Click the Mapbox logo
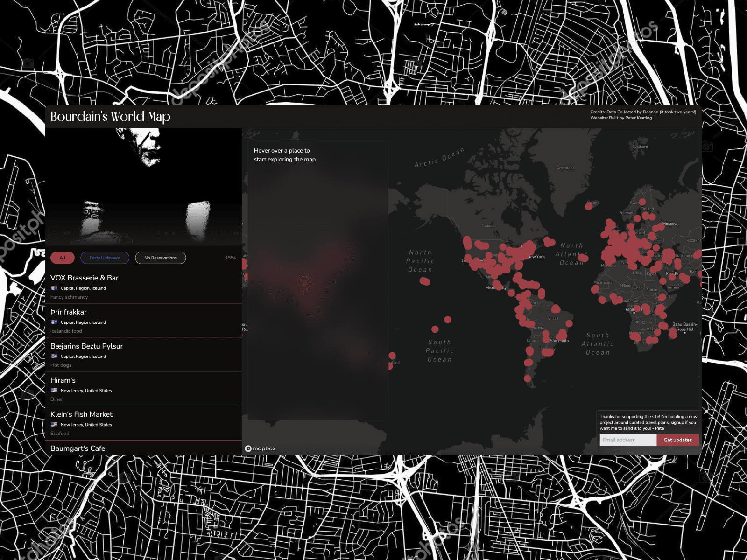The image size is (747, 560). point(260,448)
